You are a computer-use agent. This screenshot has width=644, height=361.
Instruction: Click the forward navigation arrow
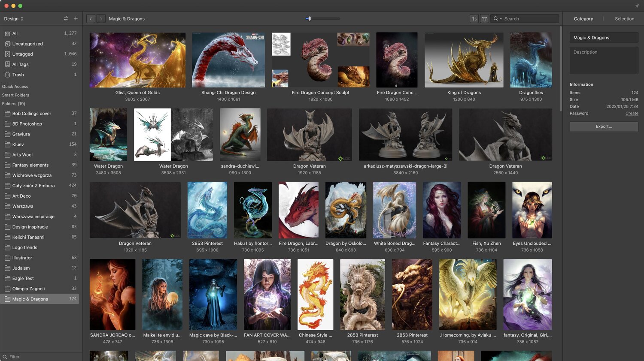click(101, 19)
